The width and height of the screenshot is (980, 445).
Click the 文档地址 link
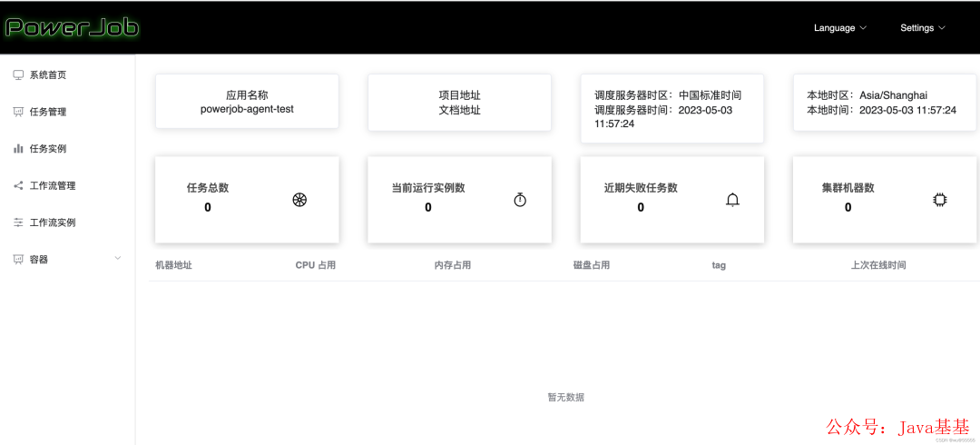pos(459,110)
